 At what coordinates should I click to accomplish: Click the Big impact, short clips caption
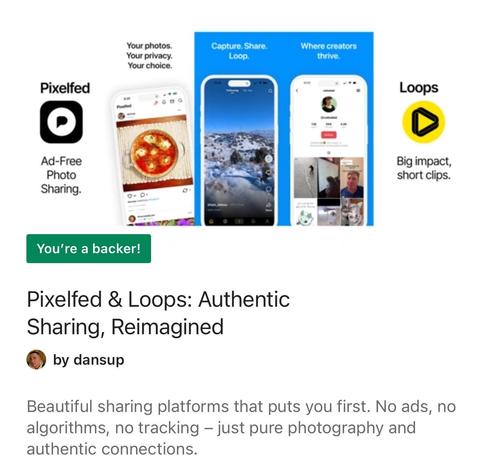(424, 168)
